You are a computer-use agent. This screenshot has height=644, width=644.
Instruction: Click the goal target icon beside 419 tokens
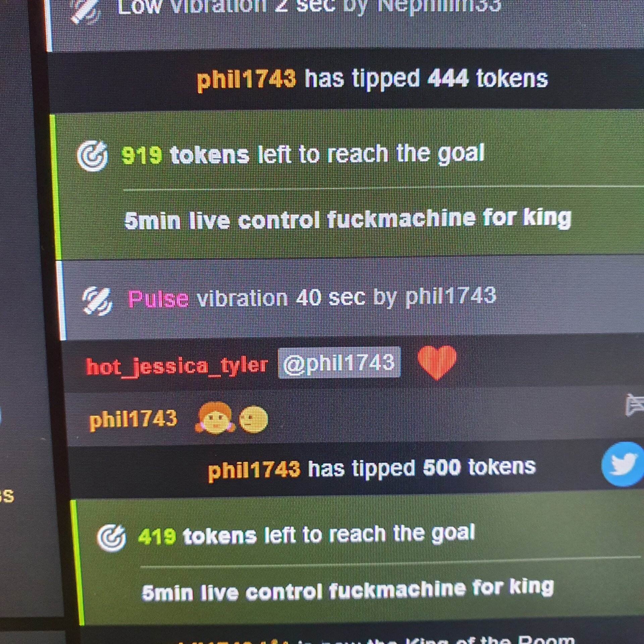(x=112, y=538)
